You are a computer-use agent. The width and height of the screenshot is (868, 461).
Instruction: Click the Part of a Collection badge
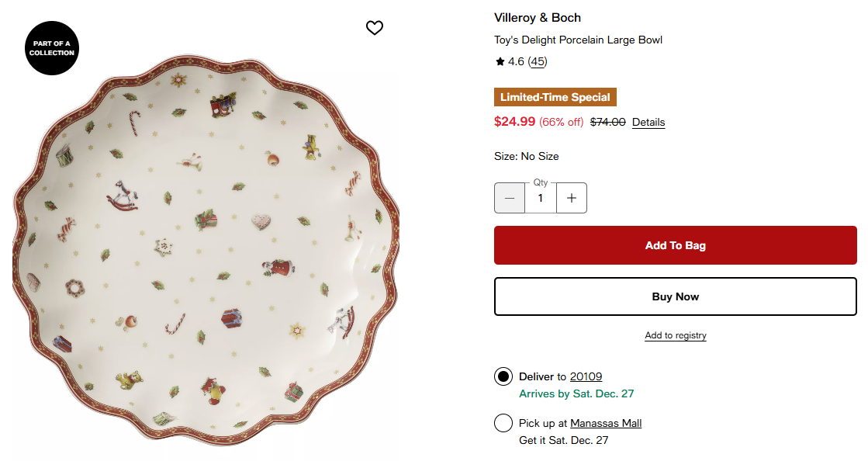[52, 48]
